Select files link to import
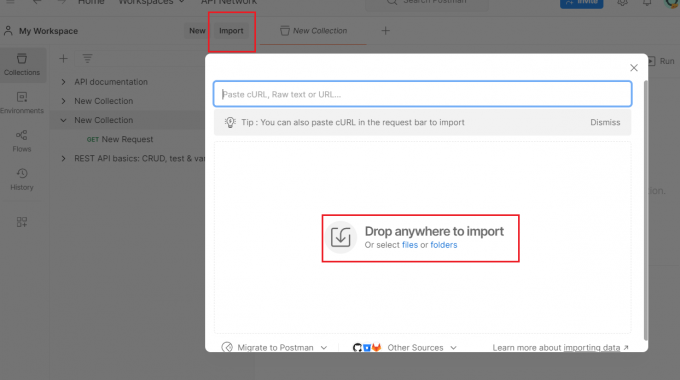 pyautogui.click(x=410, y=245)
